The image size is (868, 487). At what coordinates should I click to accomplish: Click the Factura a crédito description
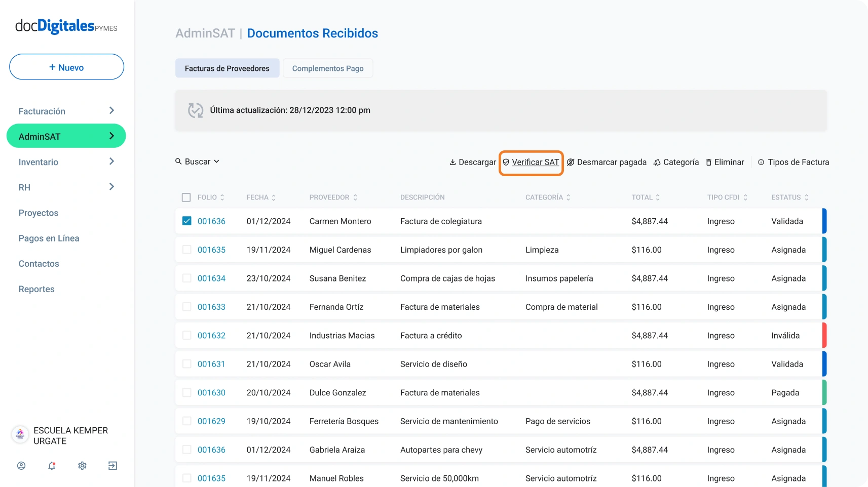pos(431,336)
